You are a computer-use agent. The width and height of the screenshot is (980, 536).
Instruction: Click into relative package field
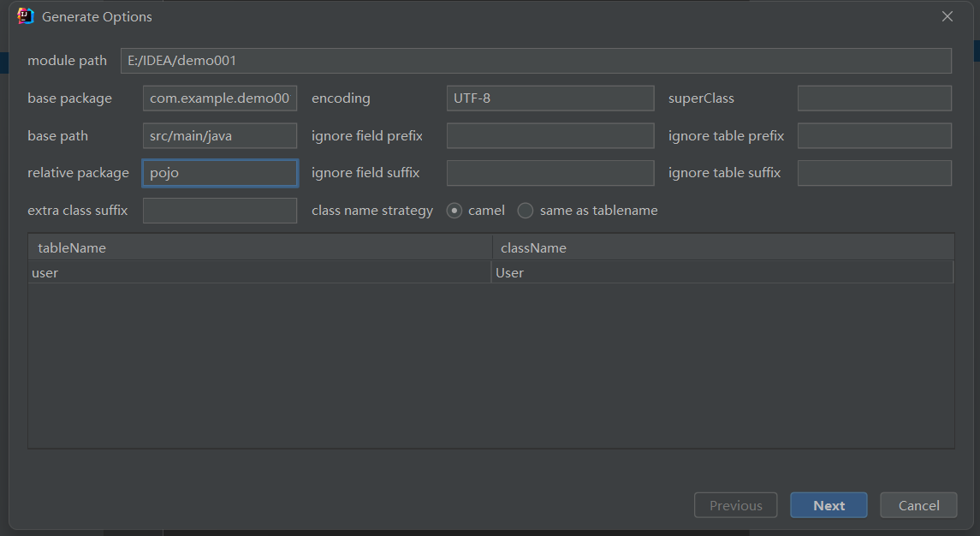[220, 173]
